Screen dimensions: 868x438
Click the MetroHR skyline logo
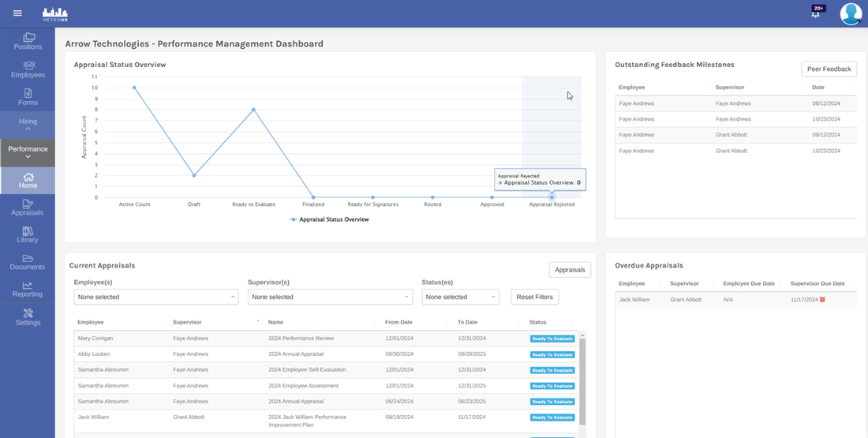(55, 15)
